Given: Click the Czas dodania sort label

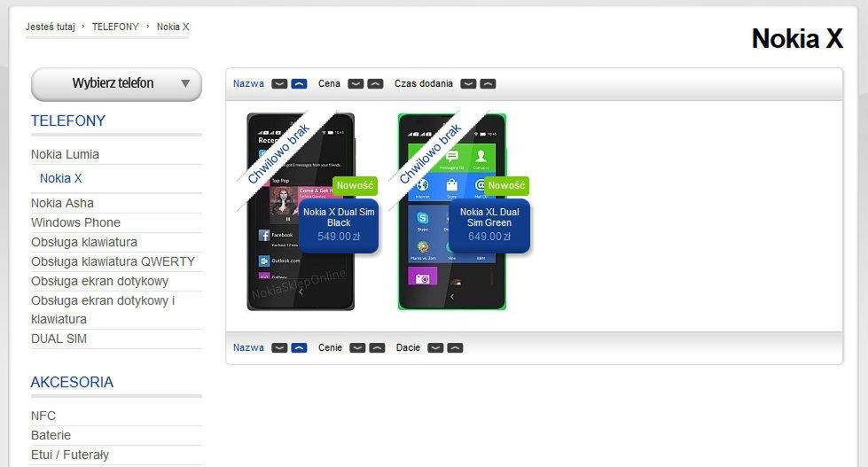Looking at the screenshot, I should point(424,83).
